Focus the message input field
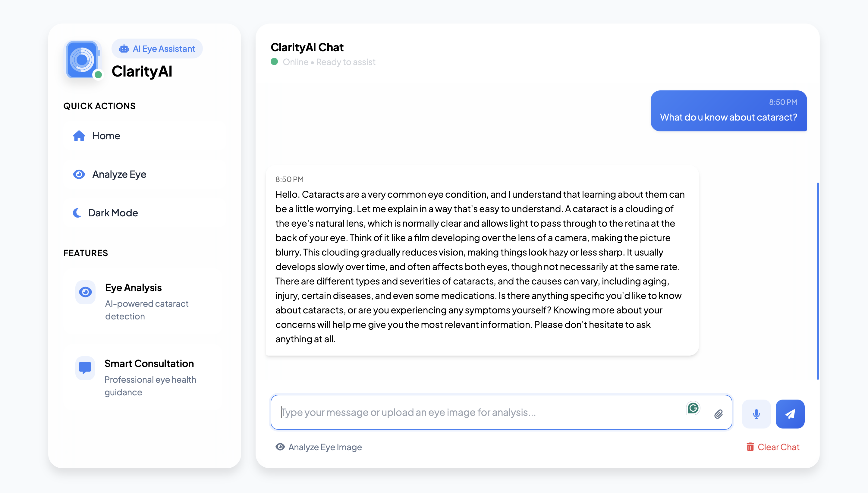Screen dimensions: 868x493 (x=474, y=412)
